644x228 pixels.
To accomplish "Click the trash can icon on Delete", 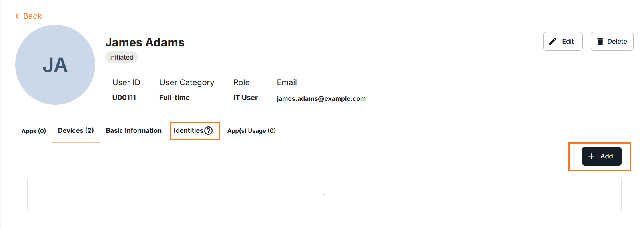I will click(x=600, y=42).
